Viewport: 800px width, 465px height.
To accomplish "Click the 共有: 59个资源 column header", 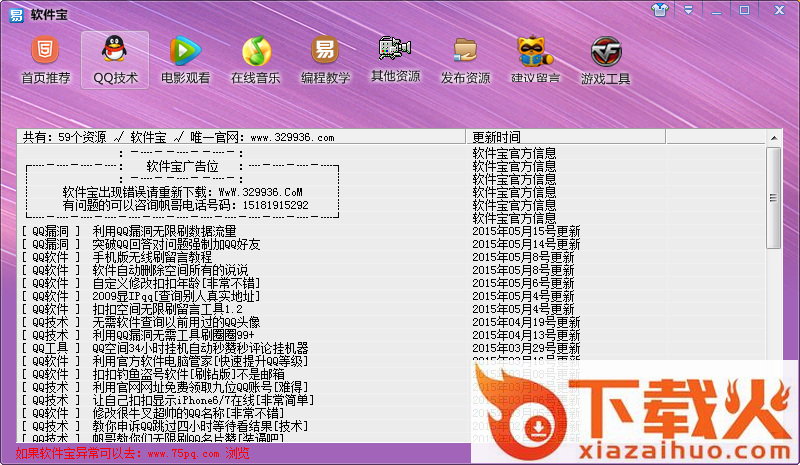I will (x=241, y=137).
